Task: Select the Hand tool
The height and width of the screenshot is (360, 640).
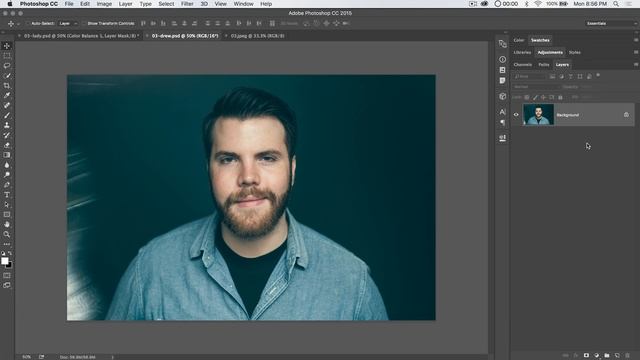Action: [7, 224]
